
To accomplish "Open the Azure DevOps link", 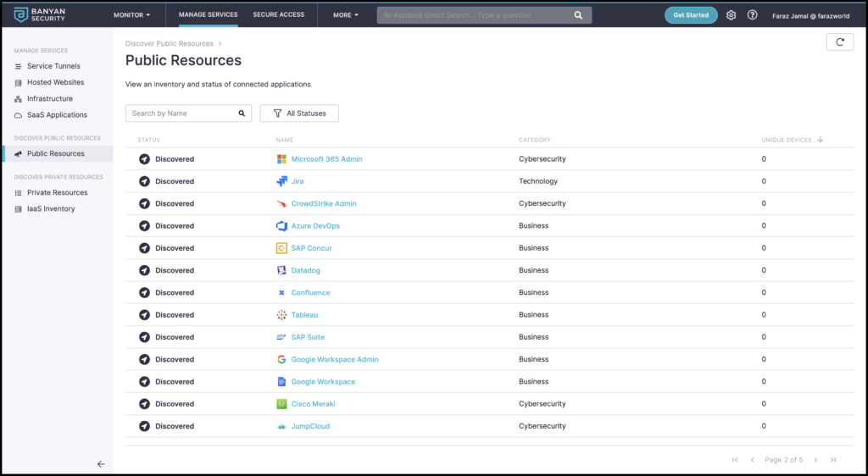I will tap(315, 225).
